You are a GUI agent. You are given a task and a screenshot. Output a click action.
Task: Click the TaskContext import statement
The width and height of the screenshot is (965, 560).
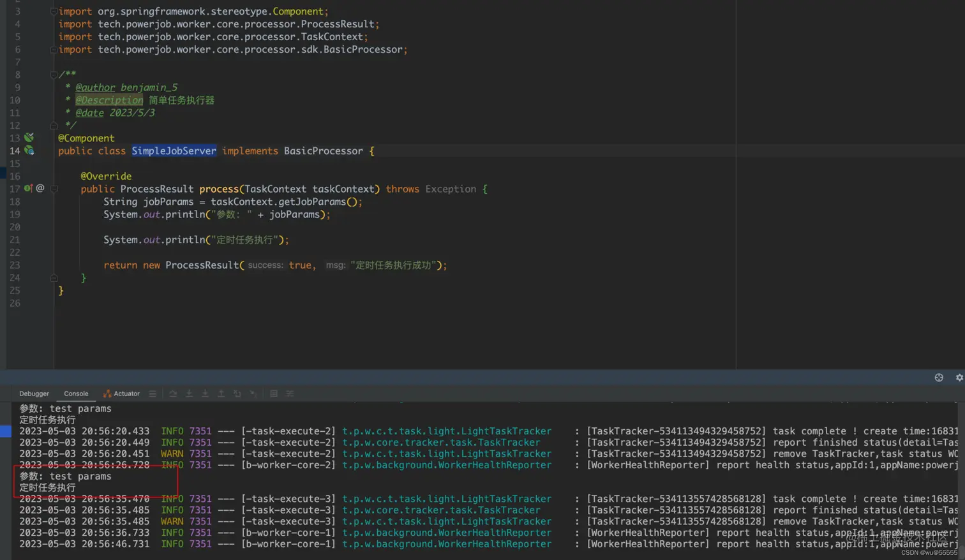(x=213, y=36)
